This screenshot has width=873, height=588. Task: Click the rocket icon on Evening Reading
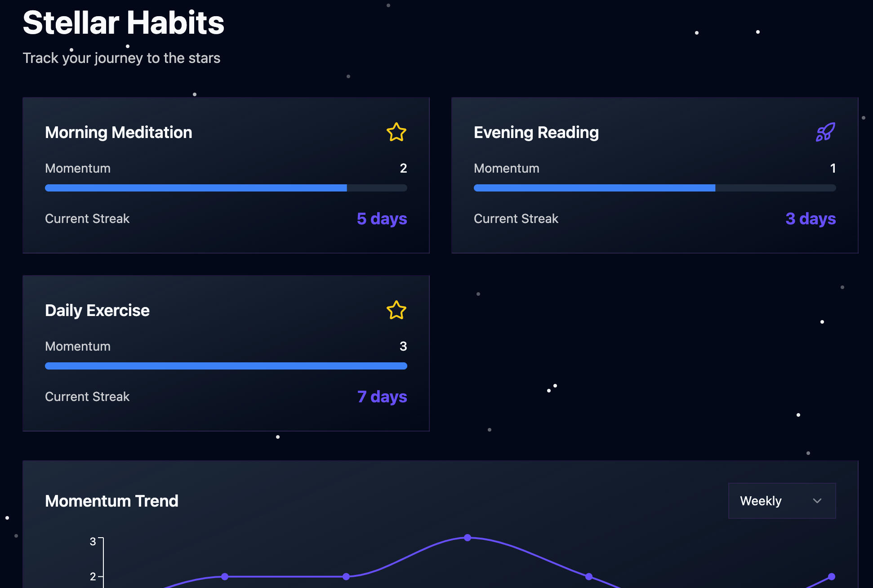825,132
